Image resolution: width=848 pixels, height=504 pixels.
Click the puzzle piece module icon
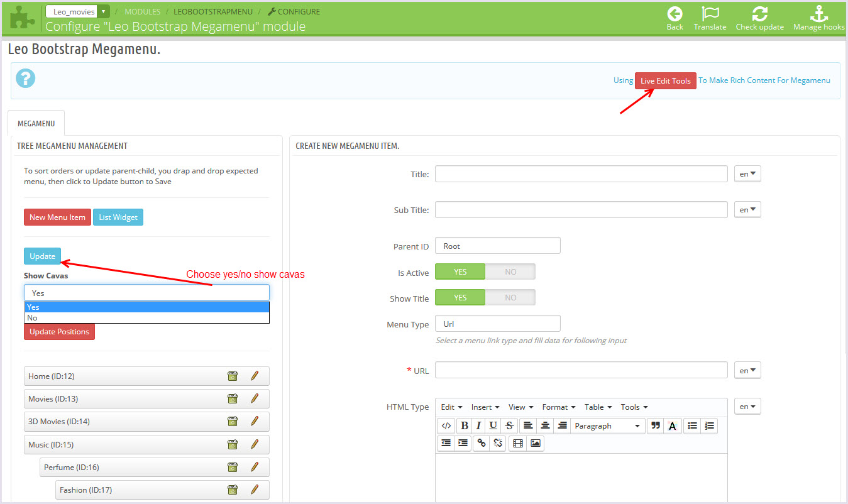pos(22,17)
